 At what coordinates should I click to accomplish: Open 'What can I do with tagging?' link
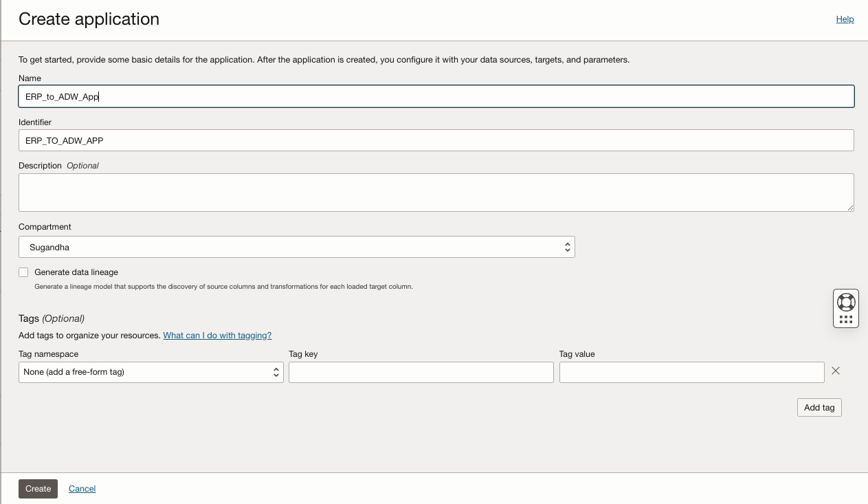click(x=217, y=336)
